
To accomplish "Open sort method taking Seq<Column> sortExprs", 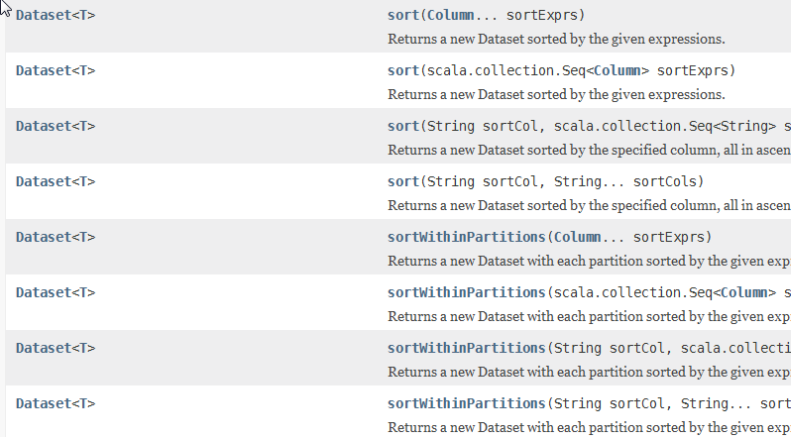I will [x=402, y=71].
